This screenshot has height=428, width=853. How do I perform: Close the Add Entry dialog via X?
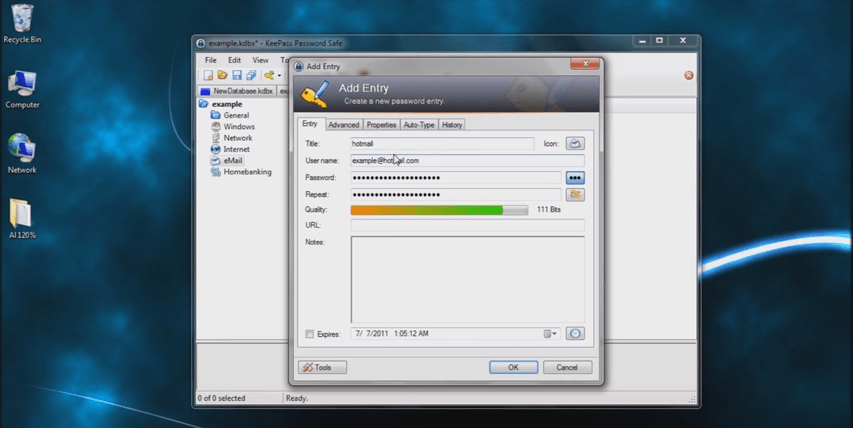point(585,64)
